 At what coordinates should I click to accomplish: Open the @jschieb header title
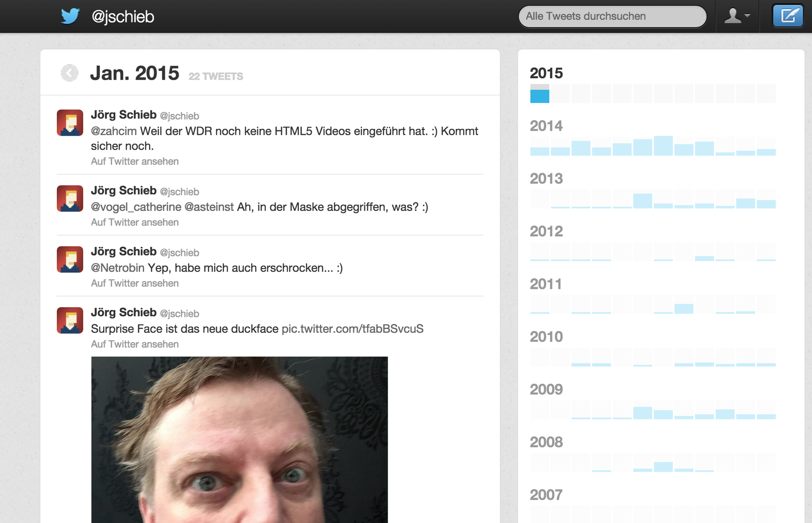(x=123, y=17)
